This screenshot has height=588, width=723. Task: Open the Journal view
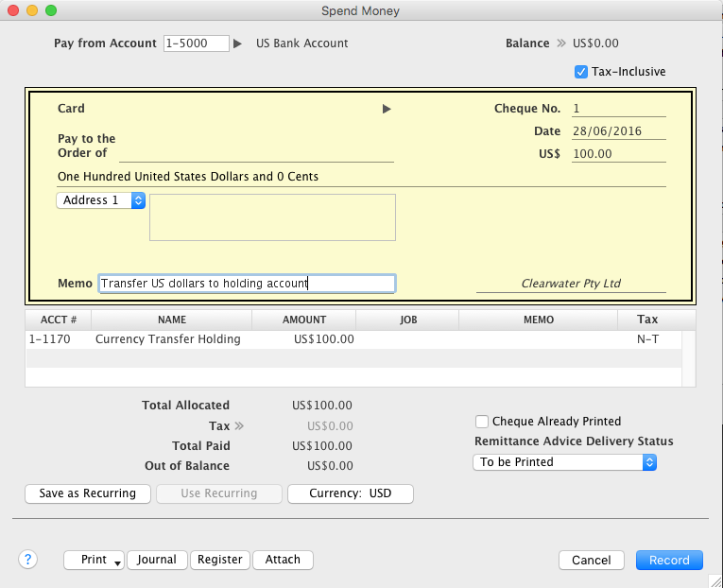pos(157,560)
